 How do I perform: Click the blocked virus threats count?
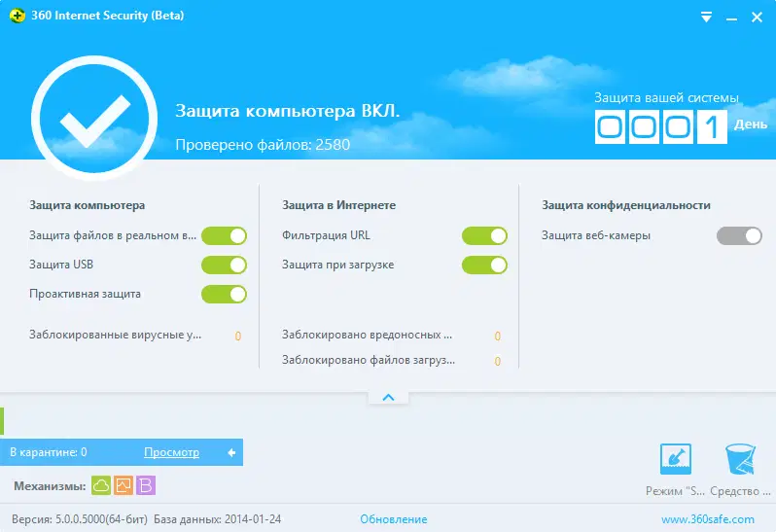point(238,337)
